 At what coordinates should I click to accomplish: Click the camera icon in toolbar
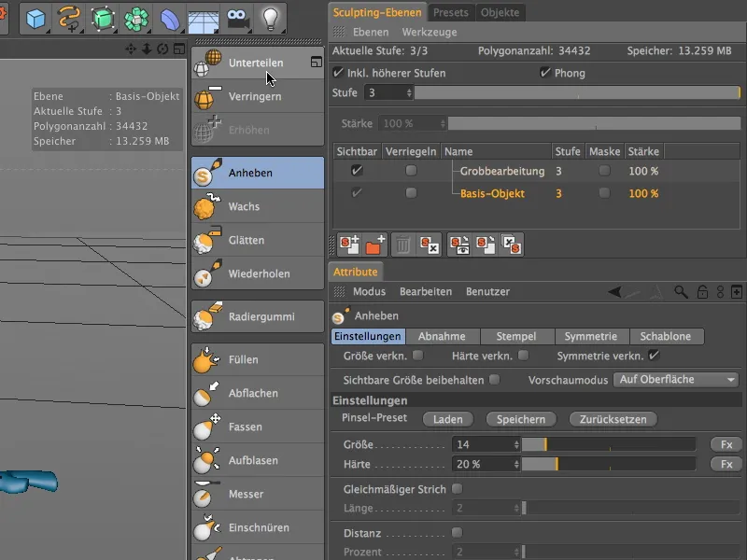(237, 19)
